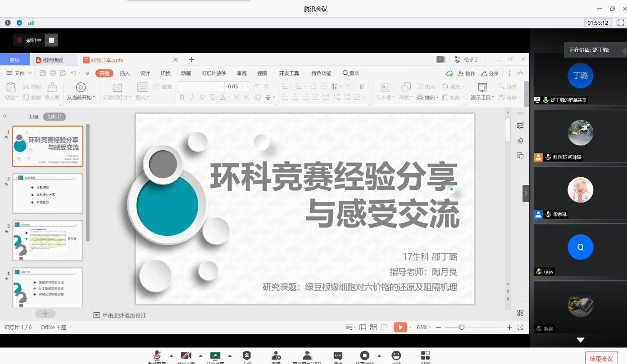This screenshot has width=627, height=364.
Task: Click the zoom slider handle
Action: (462, 327)
